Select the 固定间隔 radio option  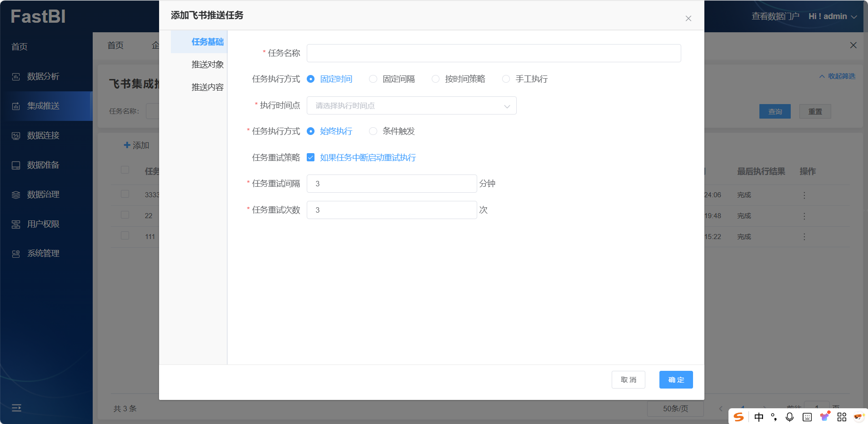pos(373,79)
